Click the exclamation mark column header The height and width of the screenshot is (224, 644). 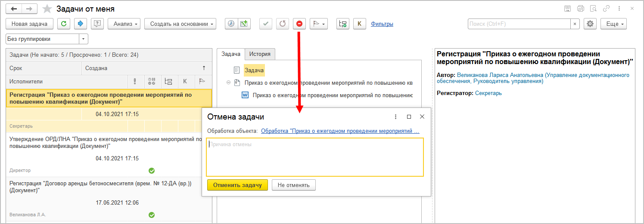click(135, 81)
